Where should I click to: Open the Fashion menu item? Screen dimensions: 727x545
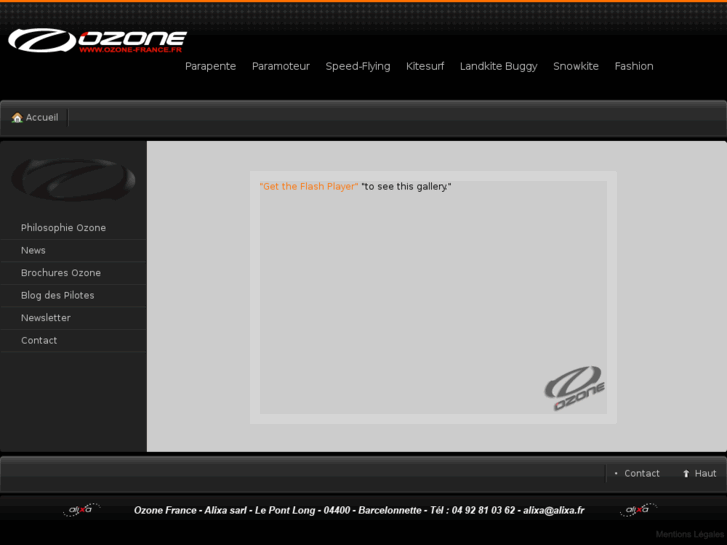pos(634,66)
